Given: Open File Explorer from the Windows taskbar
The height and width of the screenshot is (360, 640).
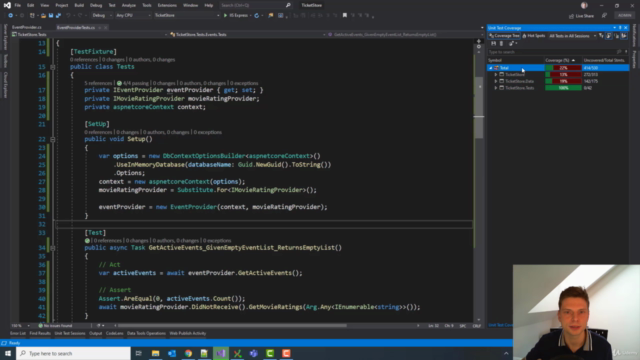Looking at the screenshot, I should click(x=156, y=353).
